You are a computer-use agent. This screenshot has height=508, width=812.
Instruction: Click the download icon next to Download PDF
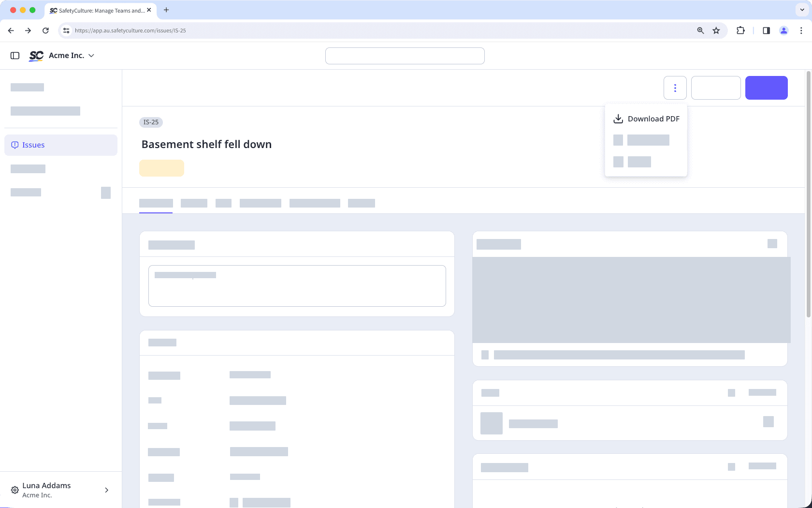(618, 118)
